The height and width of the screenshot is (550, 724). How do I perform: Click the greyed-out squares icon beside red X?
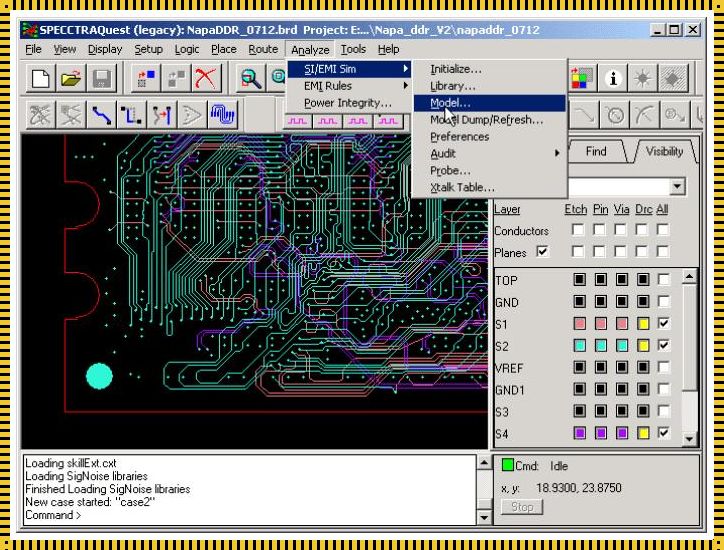click(176, 78)
